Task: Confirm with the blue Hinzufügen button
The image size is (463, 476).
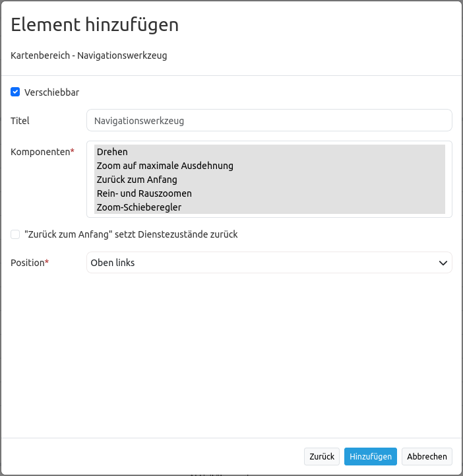Action: pos(370,456)
